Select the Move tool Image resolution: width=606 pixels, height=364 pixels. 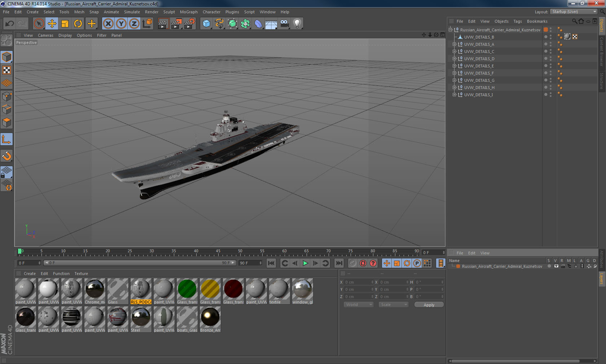(x=52, y=24)
